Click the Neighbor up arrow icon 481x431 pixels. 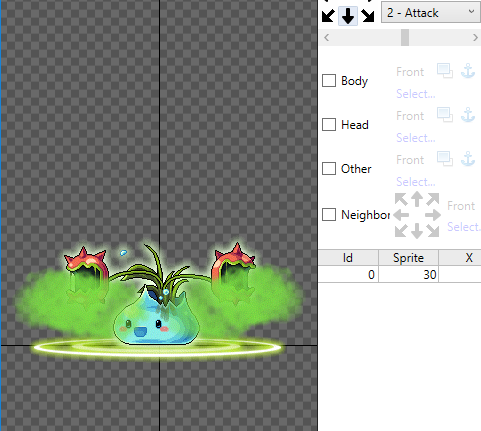point(417,199)
